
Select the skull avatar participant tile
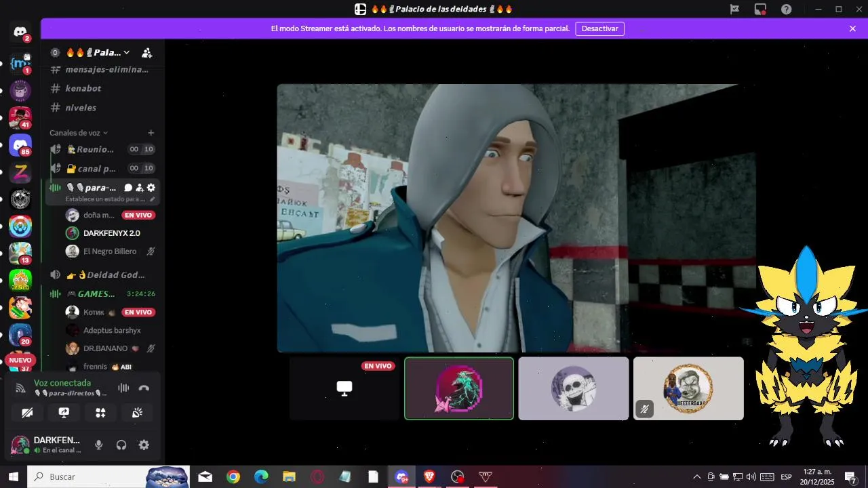[x=574, y=388]
